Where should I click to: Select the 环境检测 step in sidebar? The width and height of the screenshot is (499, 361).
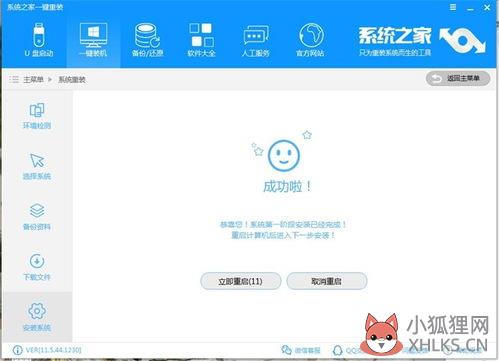coord(37,116)
